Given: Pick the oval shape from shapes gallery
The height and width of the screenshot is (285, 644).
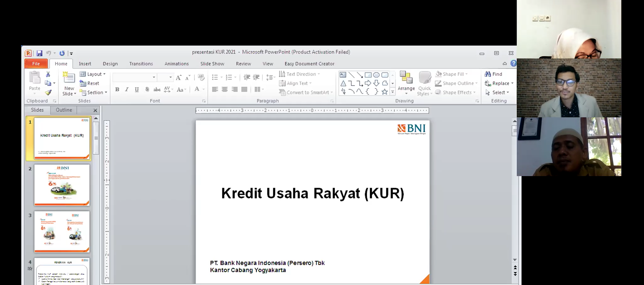Looking at the screenshot, I should (x=376, y=75).
